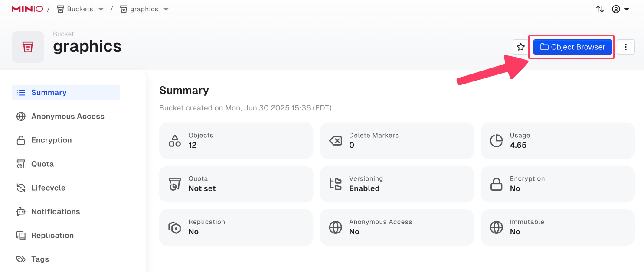Image resolution: width=644 pixels, height=272 pixels.
Task: Click the Tags icon in sidebar
Action: pyautogui.click(x=21, y=259)
